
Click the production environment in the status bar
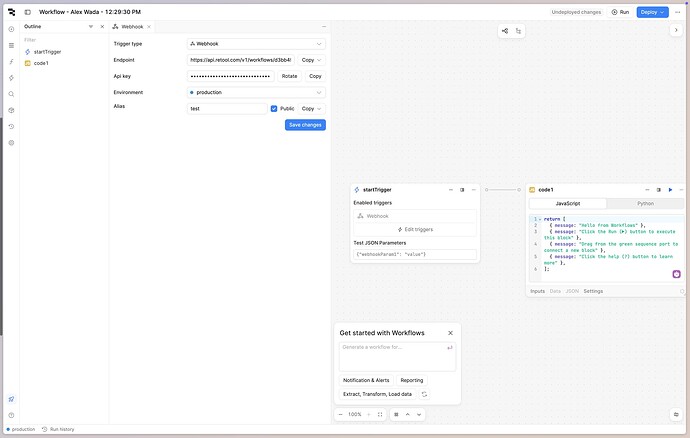click(21, 429)
